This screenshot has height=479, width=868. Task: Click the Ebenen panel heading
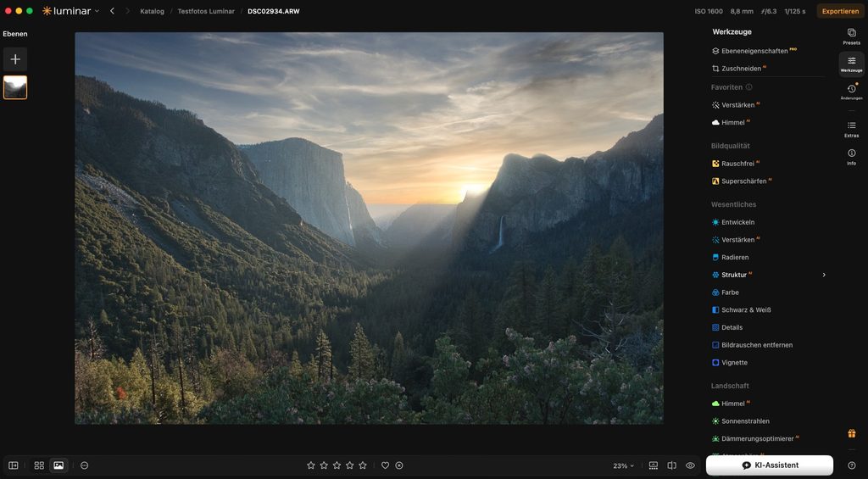click(15, 34)
